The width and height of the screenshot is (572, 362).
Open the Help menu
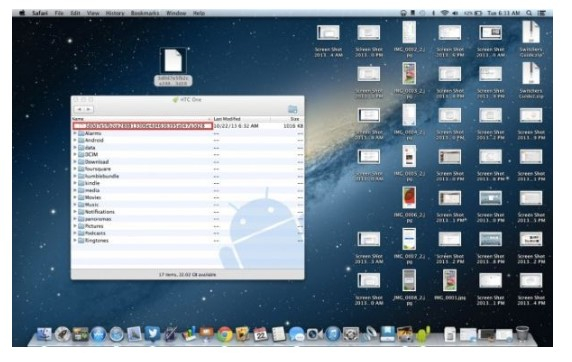pos(198,13)
